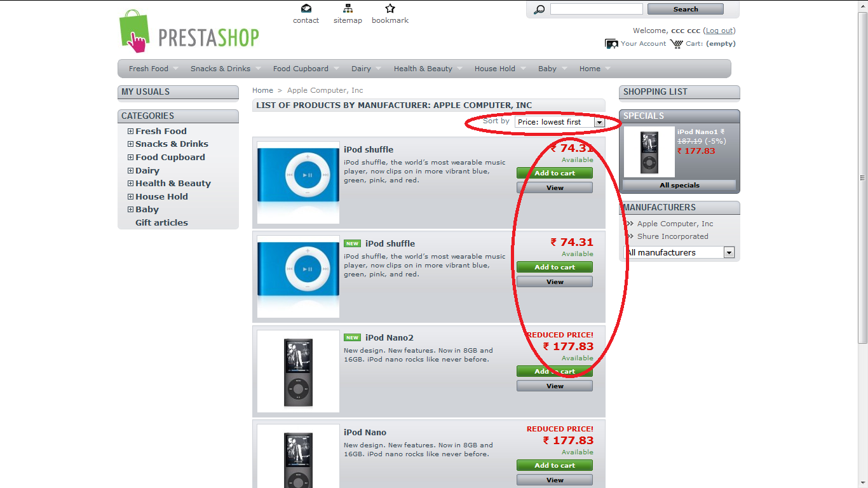View the iPod shuffle without NEW badge

coord(555,187)
